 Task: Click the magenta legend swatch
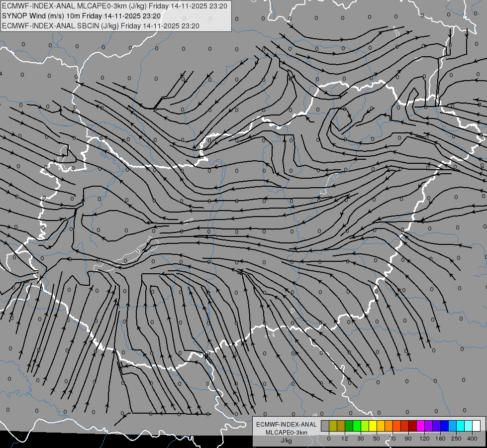420,426
